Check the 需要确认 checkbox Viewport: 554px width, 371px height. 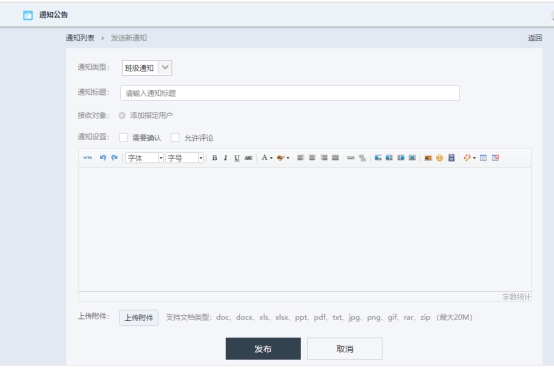click(x=123, y=137)
